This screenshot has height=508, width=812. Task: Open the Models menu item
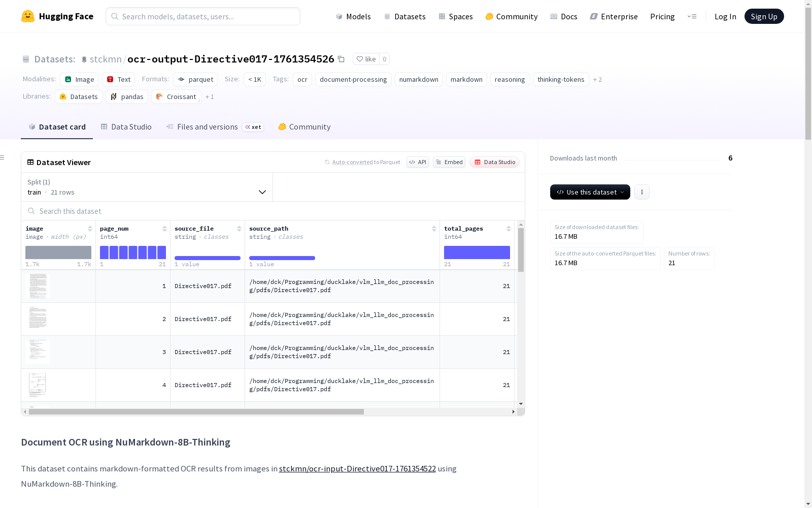coord(353,16)
